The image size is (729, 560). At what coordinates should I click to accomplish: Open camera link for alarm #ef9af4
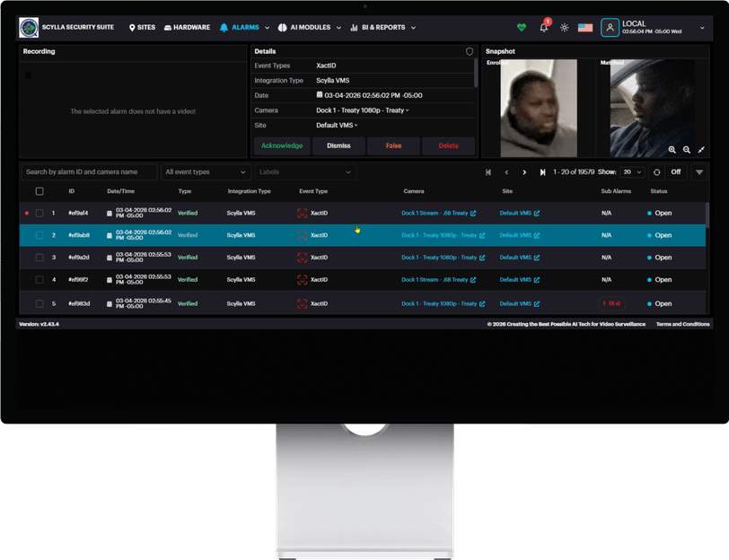tap(438, 214)
